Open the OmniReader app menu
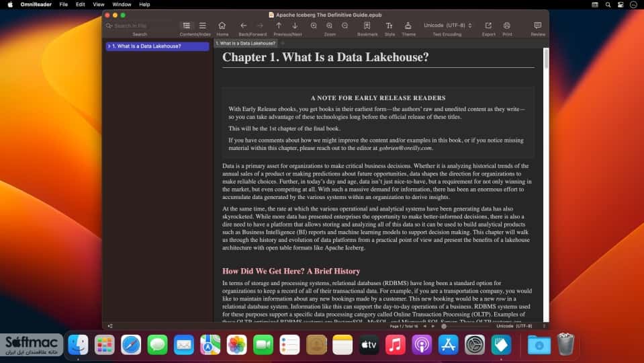Image resolution: width=644 pixels, height=363 pixels. coord(36,5)
